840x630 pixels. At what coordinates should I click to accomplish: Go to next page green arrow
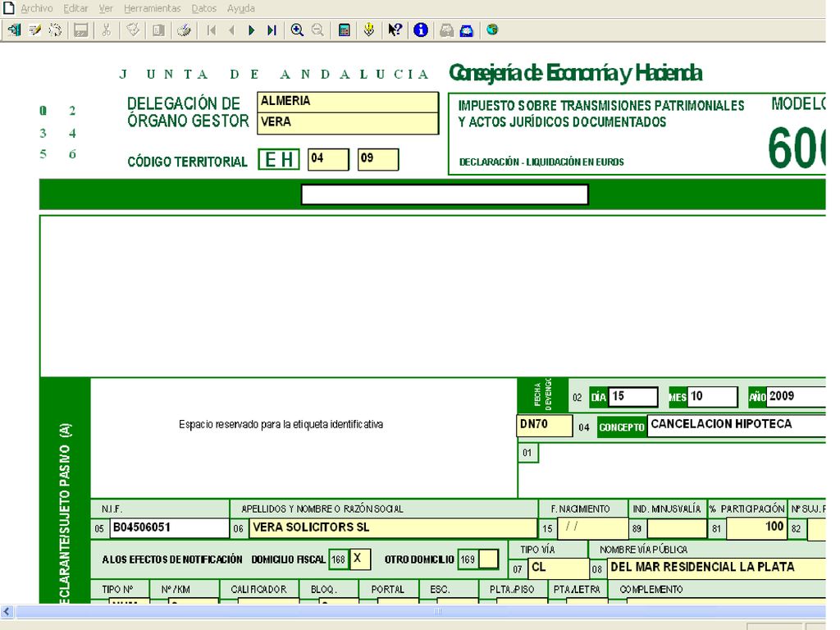click(x=251, y=30)
